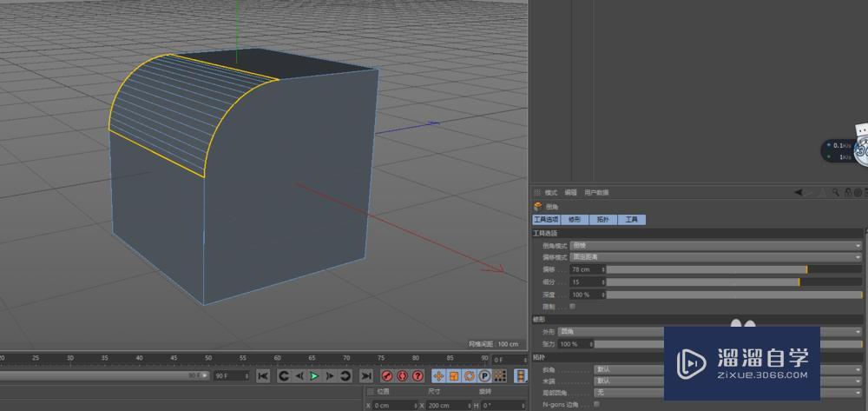The width and height of the screenshot is (868, 411).
Task: Open the 外形 dropdown showing 圆角
Action: pos(710,332)
